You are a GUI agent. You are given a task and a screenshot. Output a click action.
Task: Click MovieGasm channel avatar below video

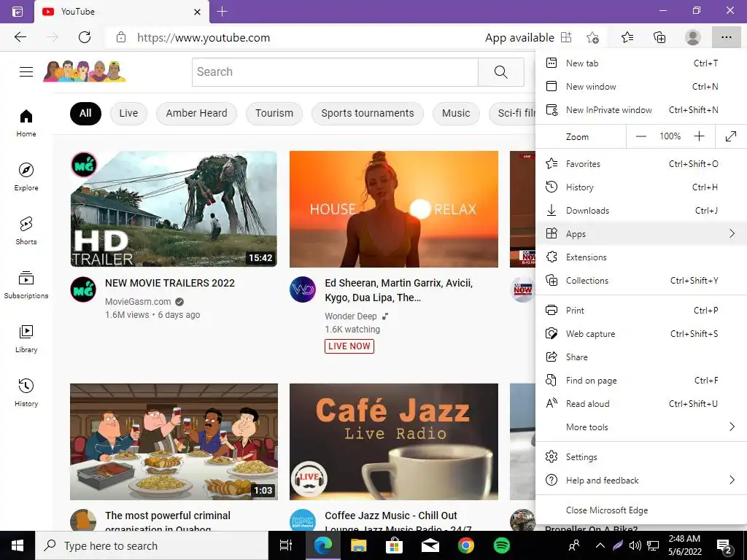(x=83, y=289)
